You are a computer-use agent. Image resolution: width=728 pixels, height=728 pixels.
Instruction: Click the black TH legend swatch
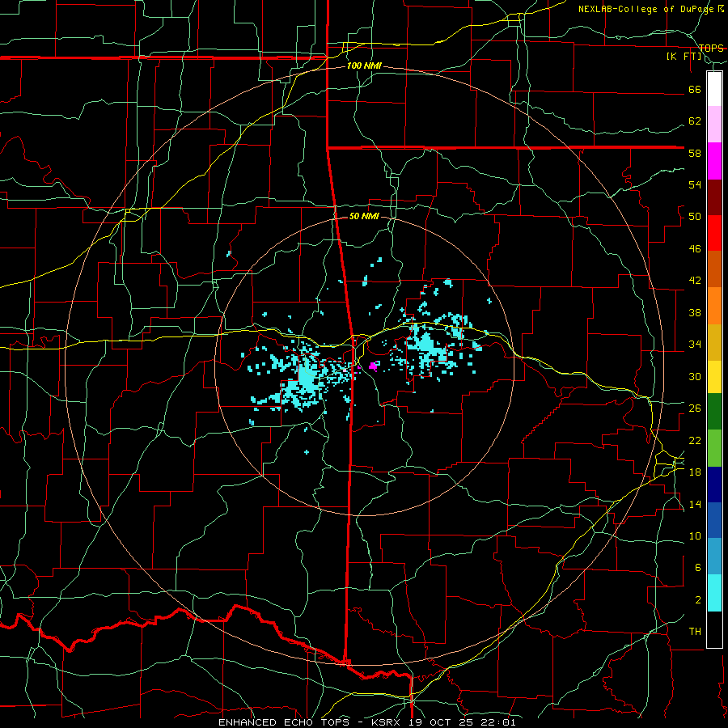point(714,629)
